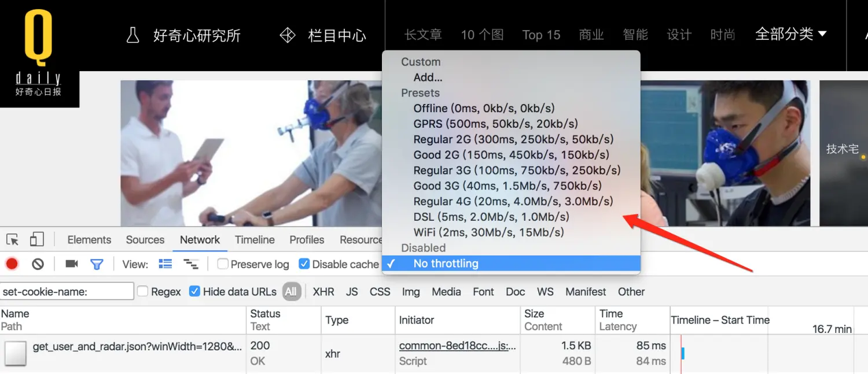The height and width of the screenshot is (374, 868).
Task: Click the network filter text field
Action: point(67,291)
